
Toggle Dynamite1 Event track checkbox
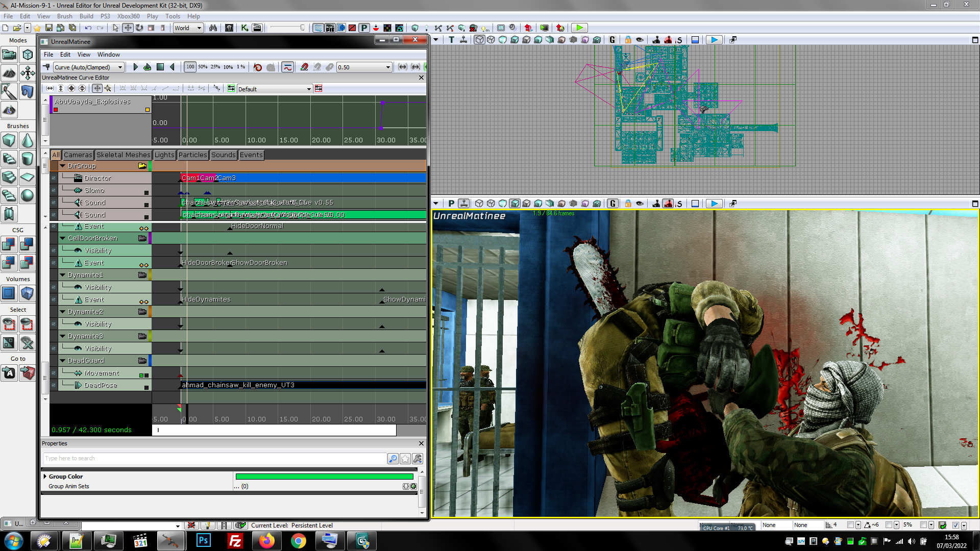pyautogui.click(x=54, y=299)
